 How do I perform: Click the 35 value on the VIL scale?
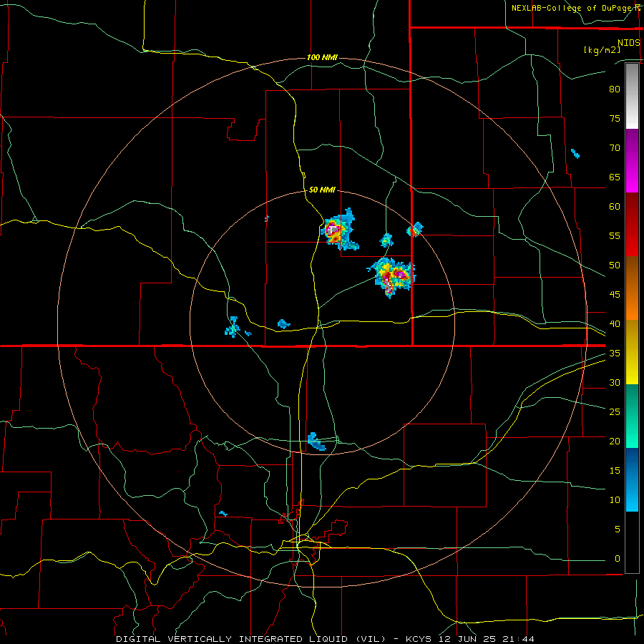615,353
